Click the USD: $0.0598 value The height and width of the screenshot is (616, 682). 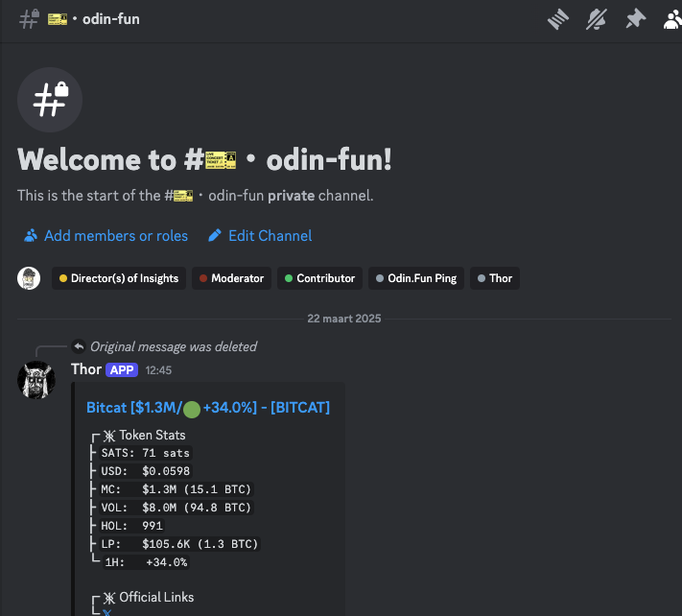145,471
